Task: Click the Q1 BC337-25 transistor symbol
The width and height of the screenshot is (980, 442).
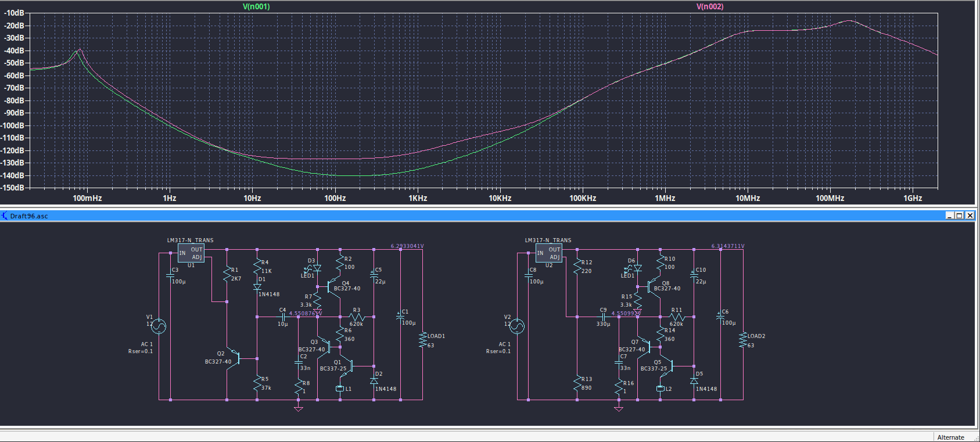Action: pyautogui.click(x=347, y=366)
